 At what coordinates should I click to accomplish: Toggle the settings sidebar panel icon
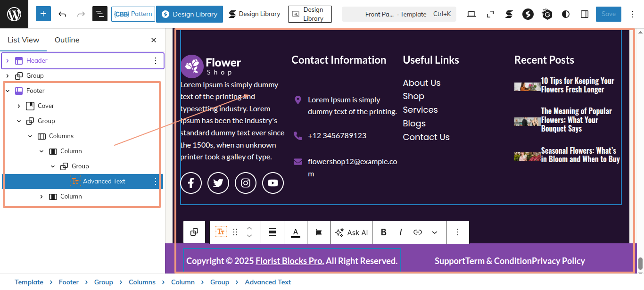pos(585,14)
